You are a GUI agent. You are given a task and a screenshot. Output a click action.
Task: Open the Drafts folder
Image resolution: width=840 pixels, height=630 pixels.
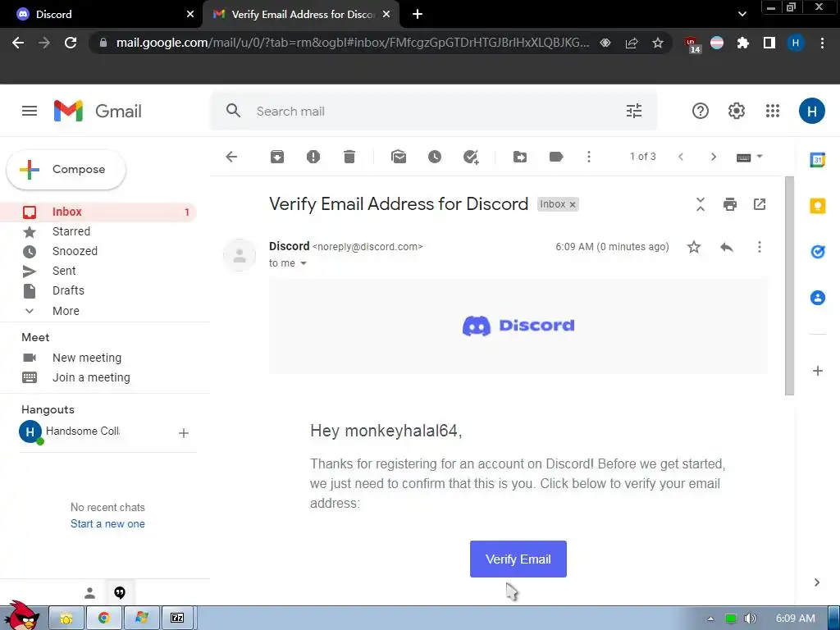point(68,290)
